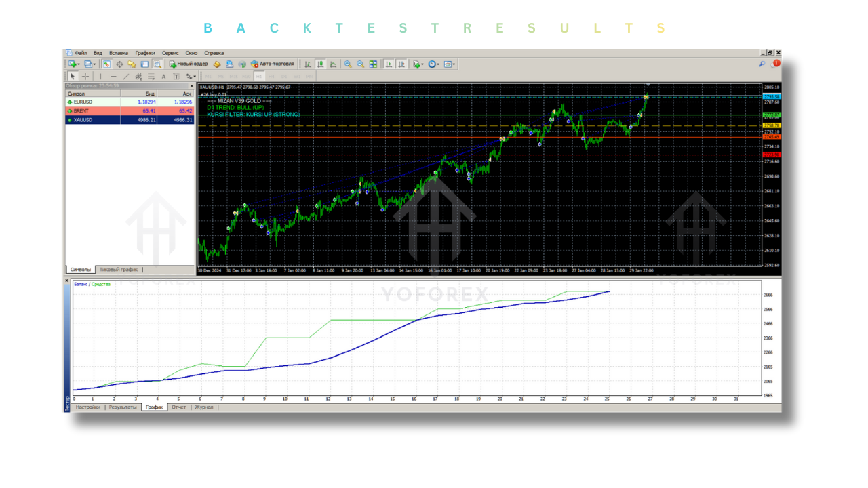
Task: Open the Сервис menu
Action: [170, 53]
